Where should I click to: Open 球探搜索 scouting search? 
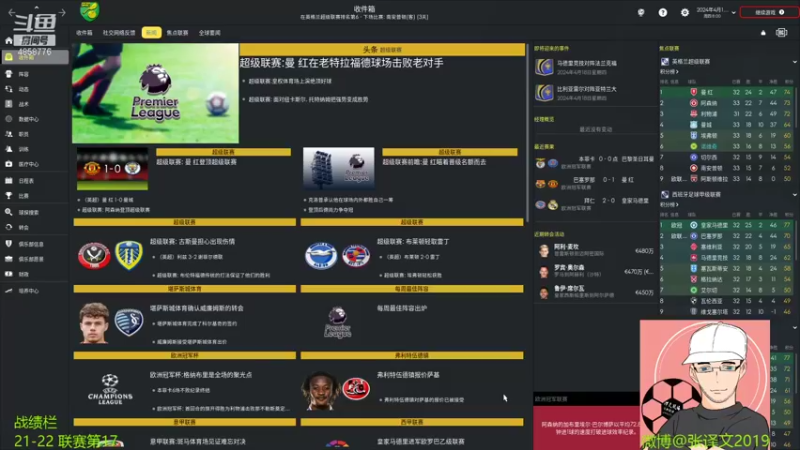[35, 212]
